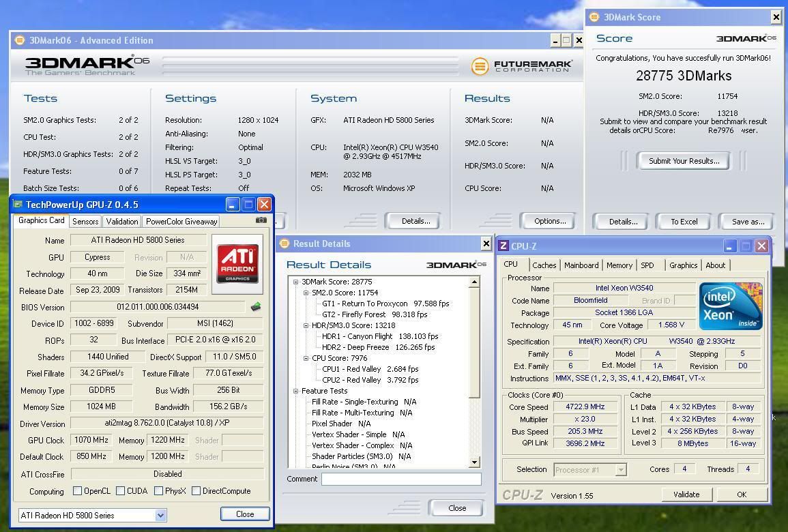Open the Processor #1 selection dropdown
Image resolution: width=788 pixels, height=532 pixels.
(x=621, y=470)
